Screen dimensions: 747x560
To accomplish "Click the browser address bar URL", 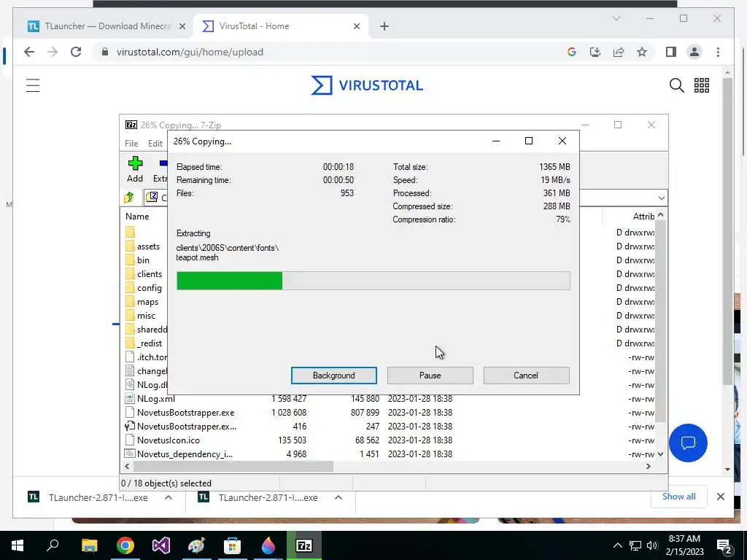I will (x=190, y=52).
